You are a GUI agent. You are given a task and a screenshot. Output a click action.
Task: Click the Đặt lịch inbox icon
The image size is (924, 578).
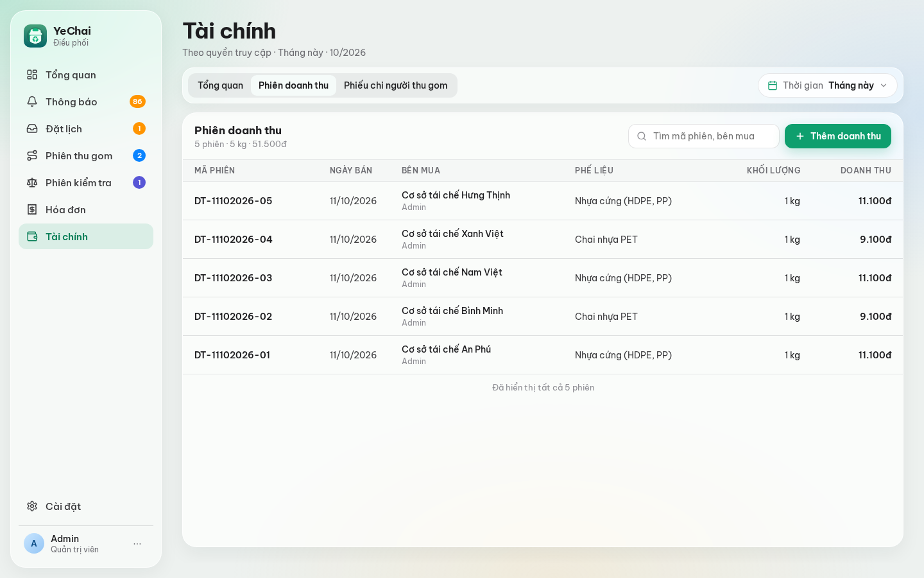[32, 128]
